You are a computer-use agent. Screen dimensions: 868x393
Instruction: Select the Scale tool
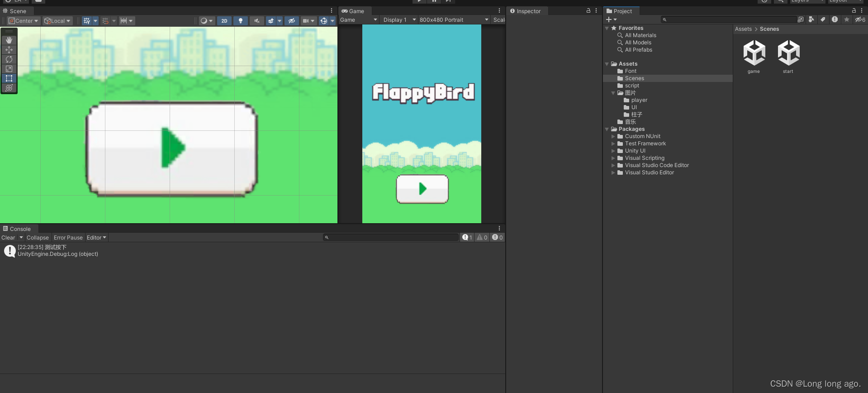point(9,69)
